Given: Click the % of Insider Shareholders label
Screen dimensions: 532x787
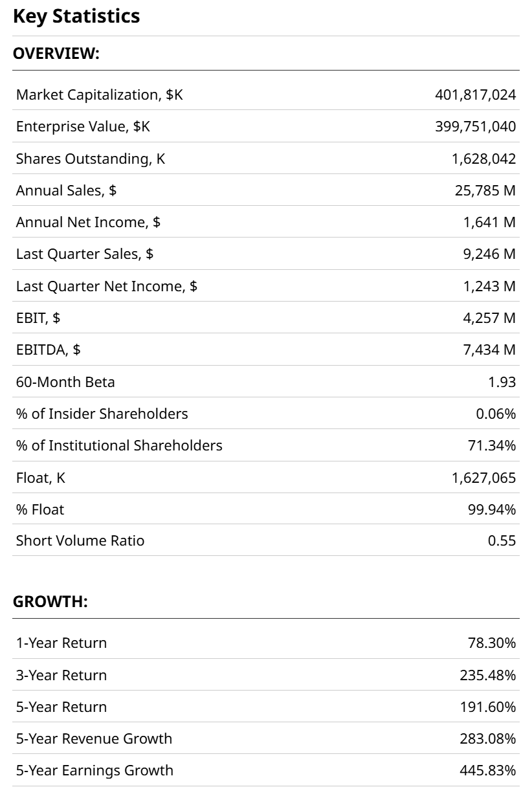Looking at the screenshot, I should [x=102, y=414].
